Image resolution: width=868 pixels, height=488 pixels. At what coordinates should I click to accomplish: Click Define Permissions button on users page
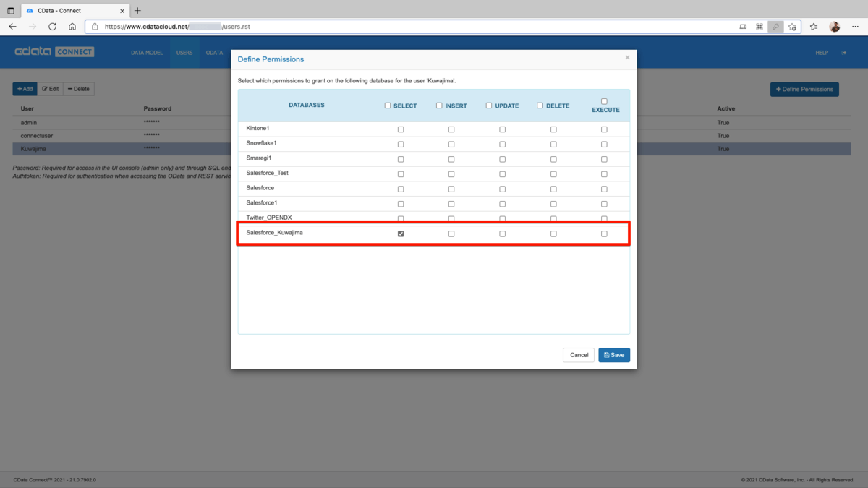[804, 89]
